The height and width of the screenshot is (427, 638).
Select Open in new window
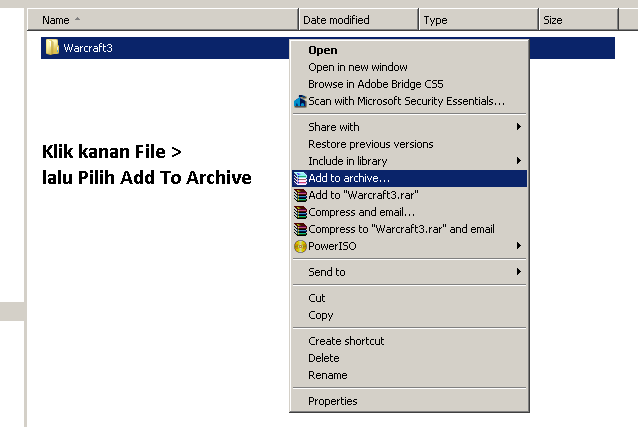click(409, 67)
